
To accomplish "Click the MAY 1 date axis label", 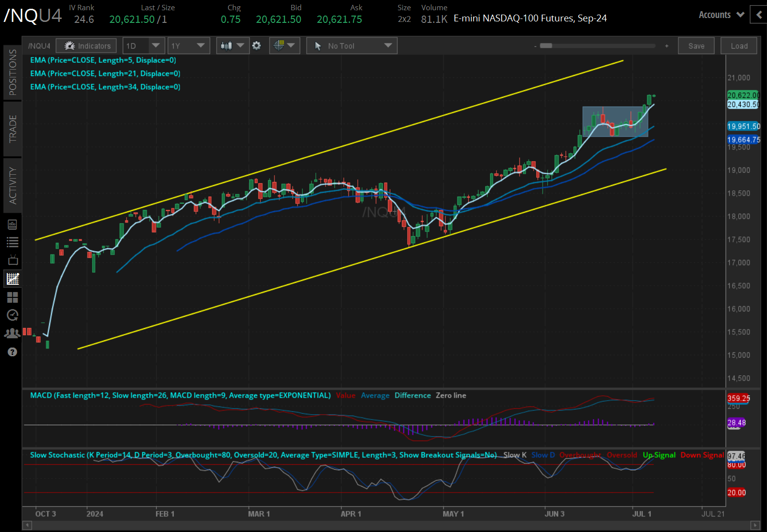I will coord(453,514).
